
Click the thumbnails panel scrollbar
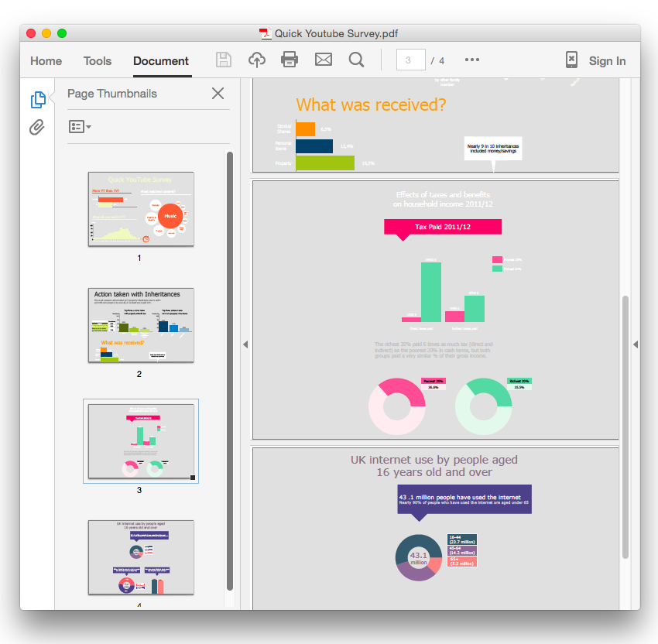pos(230,371)
